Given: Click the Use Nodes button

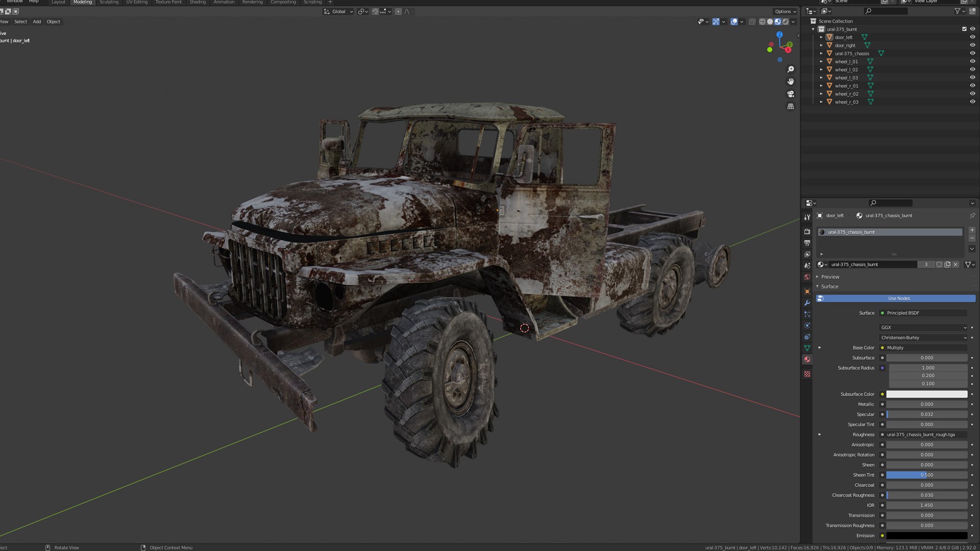Looking at the screenshot, I should coord(896,298).
